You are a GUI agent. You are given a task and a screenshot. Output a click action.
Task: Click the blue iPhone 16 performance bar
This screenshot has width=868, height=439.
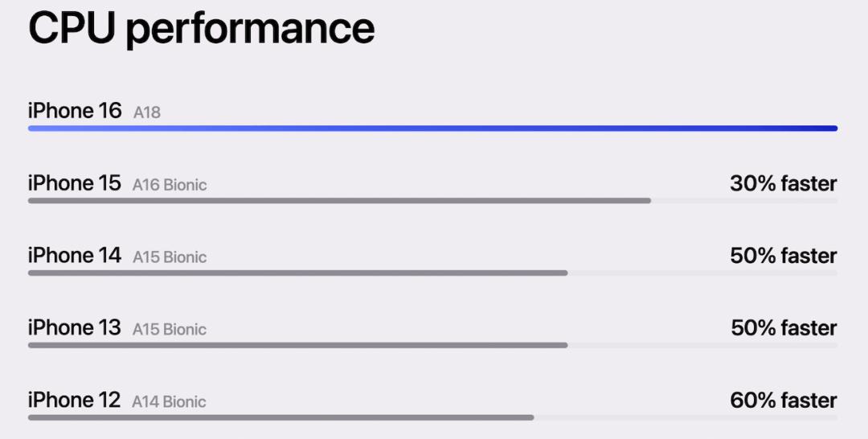(x=432, y=128)
